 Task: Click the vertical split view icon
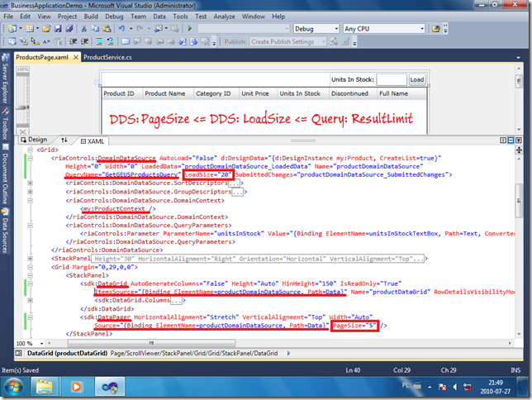[503, 140]
